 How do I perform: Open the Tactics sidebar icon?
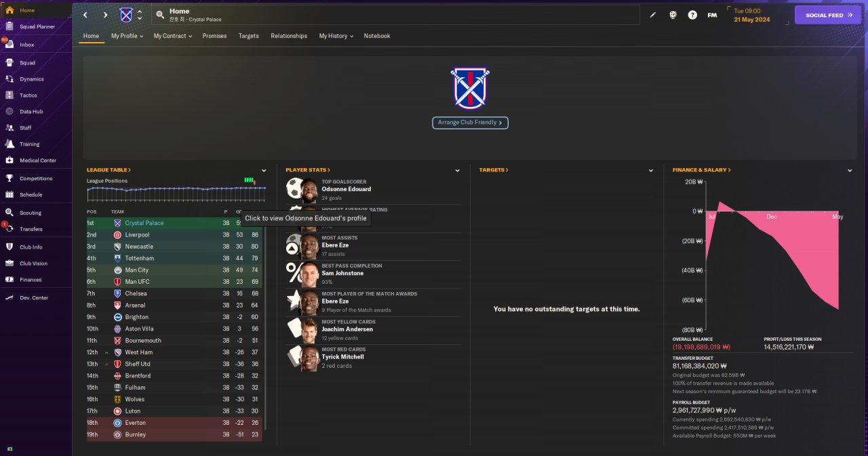pyautogui.click(x=9, y=96)
